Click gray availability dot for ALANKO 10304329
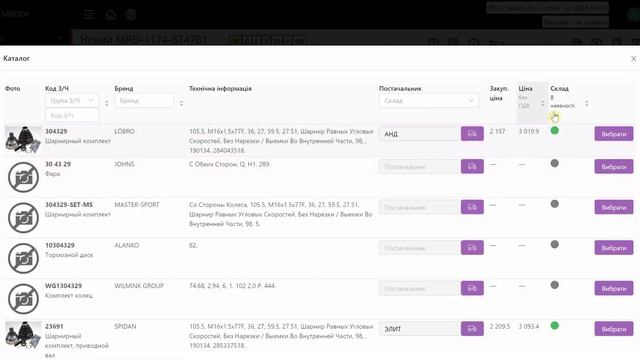Image resolution: width=640 pixels, height=360 pixels. pyautogui.click(x=554, y=244)
